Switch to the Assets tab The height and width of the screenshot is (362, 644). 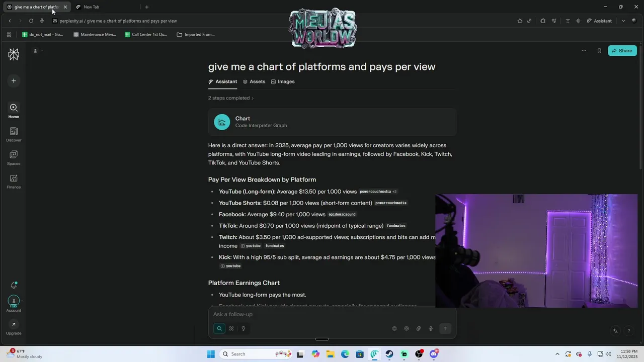coord(254,81)
